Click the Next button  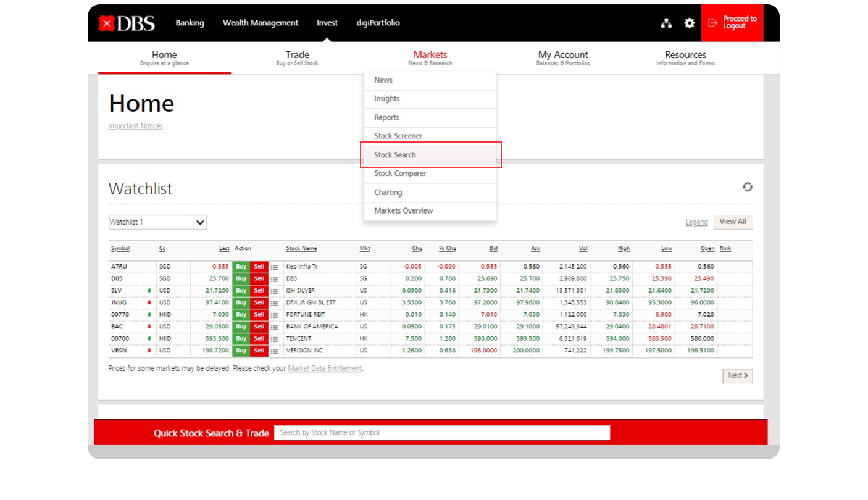[738, 375]
